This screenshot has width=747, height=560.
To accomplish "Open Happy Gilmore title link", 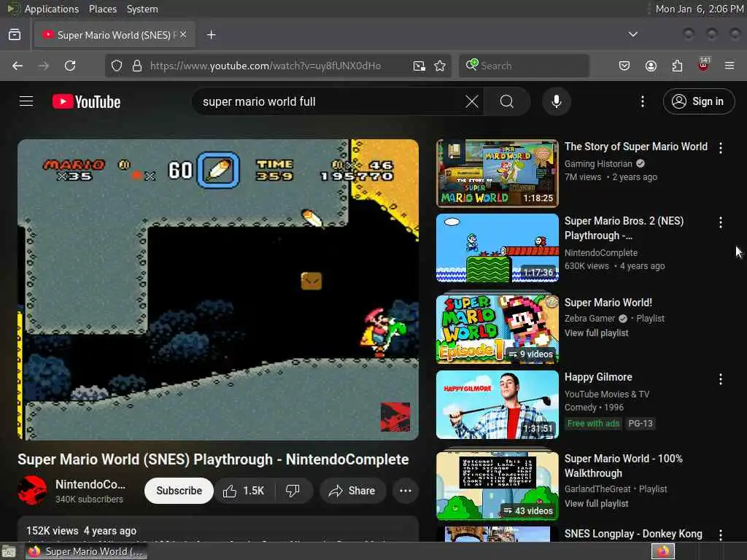I will [x=598, y=377].
